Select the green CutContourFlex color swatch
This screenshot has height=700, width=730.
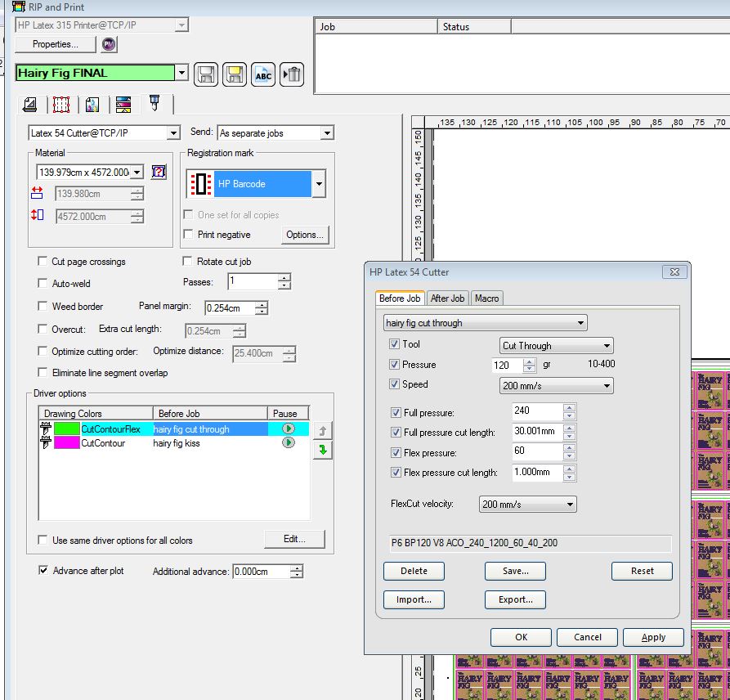click(66, 429)
